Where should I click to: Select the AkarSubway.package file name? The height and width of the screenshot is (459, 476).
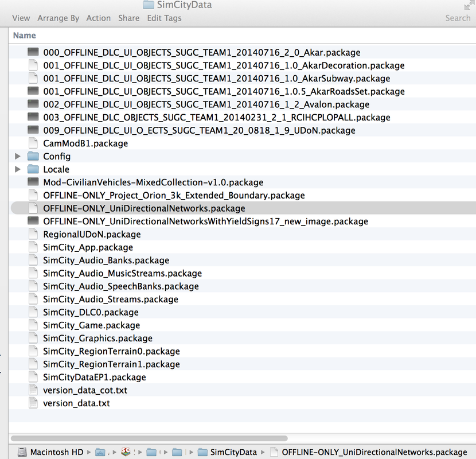[216, 79]
